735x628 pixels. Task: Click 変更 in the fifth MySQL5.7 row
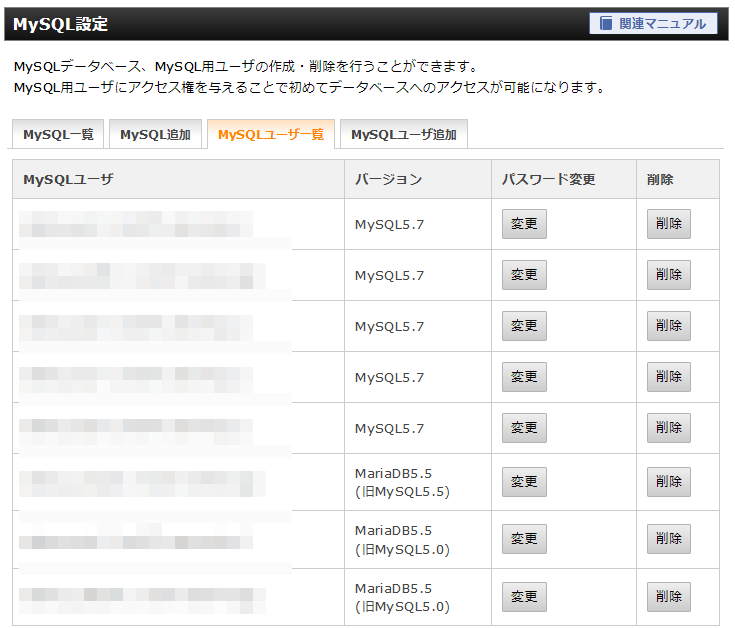524,428
